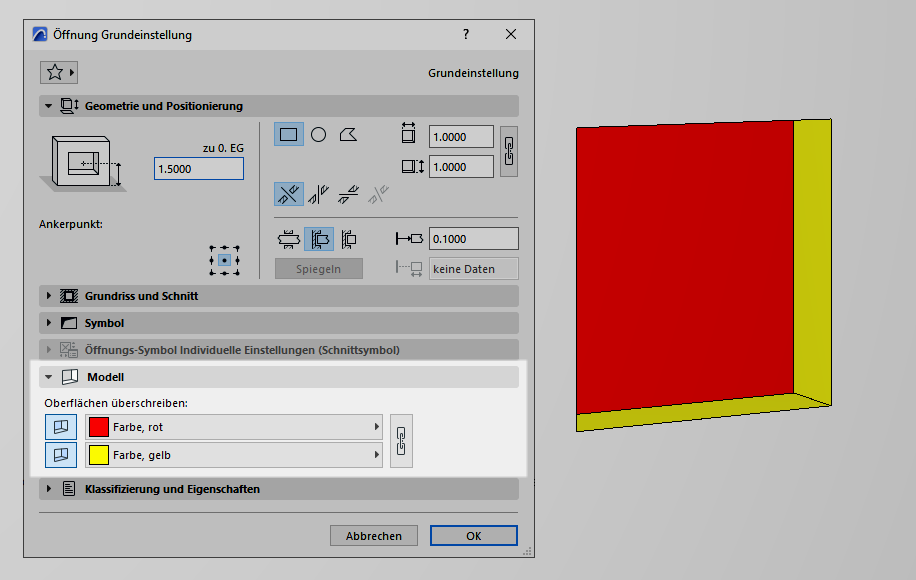Click the opening elevation preview illustration
Image resolution: width=916 pixels, height=580 pixels.
pyautogui.click(x=84, y=164)
